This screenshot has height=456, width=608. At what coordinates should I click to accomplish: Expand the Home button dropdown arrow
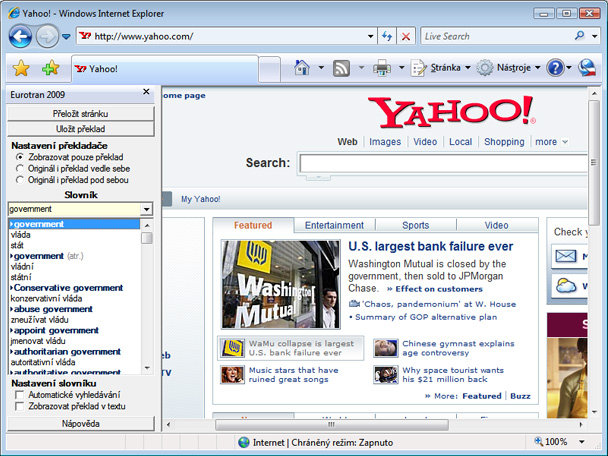tap(321, 68)
